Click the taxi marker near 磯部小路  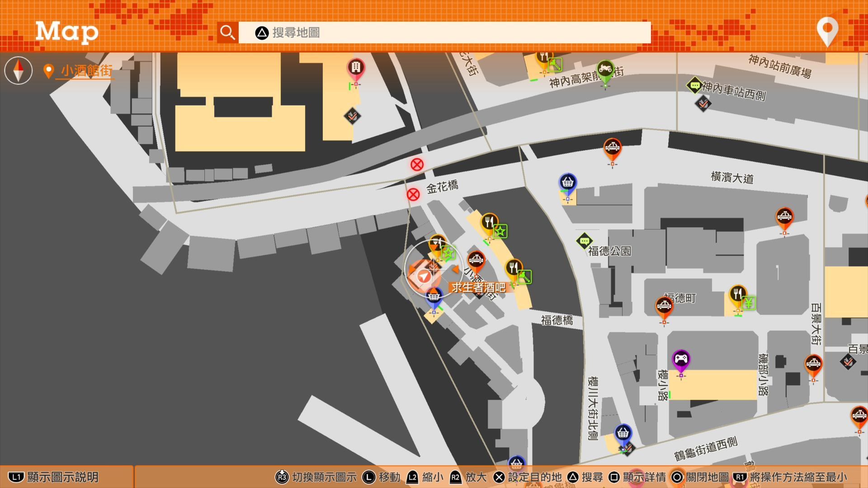click(813, 367)
